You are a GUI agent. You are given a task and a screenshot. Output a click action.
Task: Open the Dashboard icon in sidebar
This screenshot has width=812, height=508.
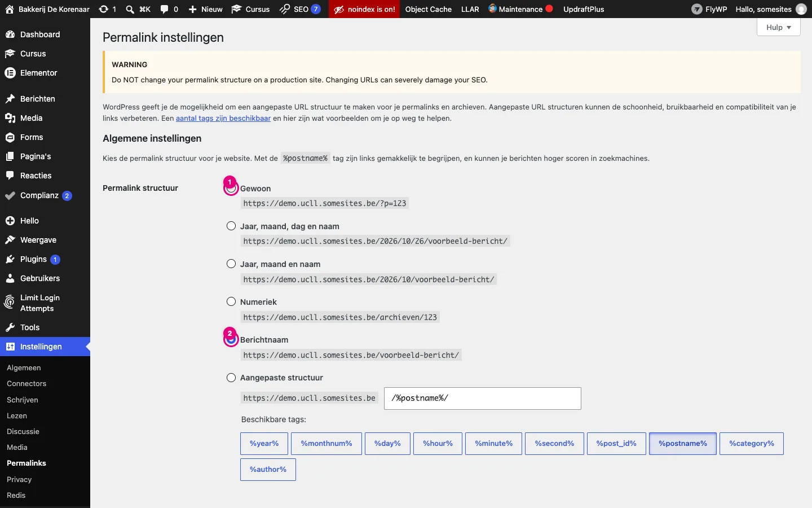pos(10,34)
